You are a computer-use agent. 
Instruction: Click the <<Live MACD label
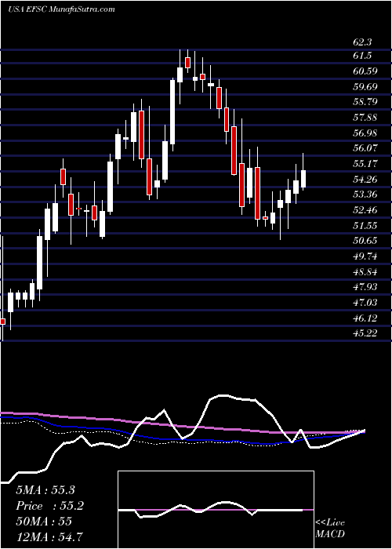[x=330, y=529]
